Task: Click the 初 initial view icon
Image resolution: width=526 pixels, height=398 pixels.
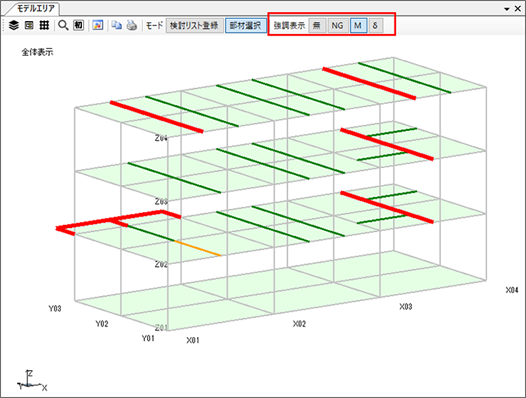Action: (78, 25)
